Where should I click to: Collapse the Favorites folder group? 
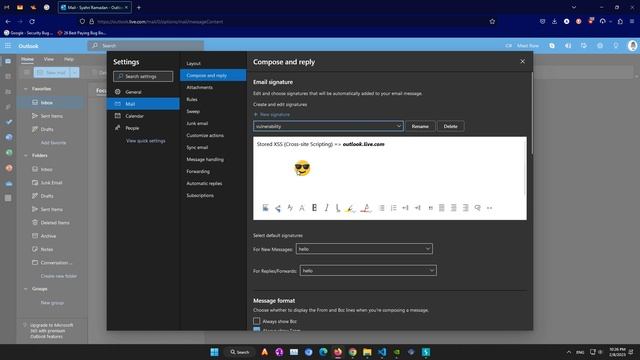(26, 89)
